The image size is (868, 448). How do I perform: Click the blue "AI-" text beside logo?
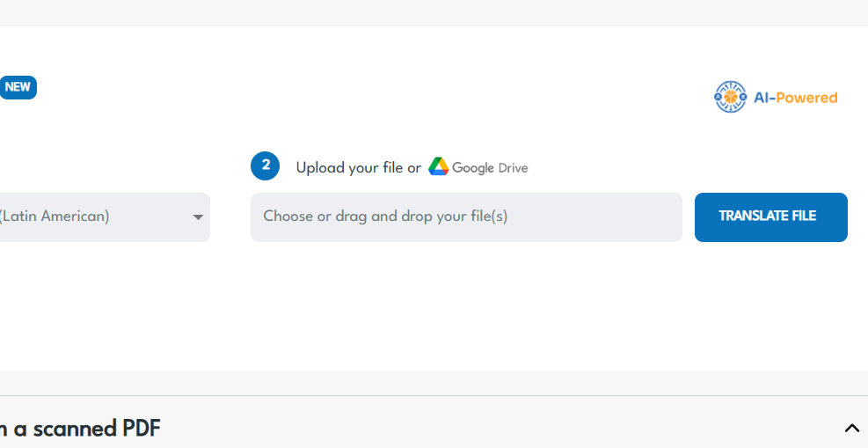762,98
